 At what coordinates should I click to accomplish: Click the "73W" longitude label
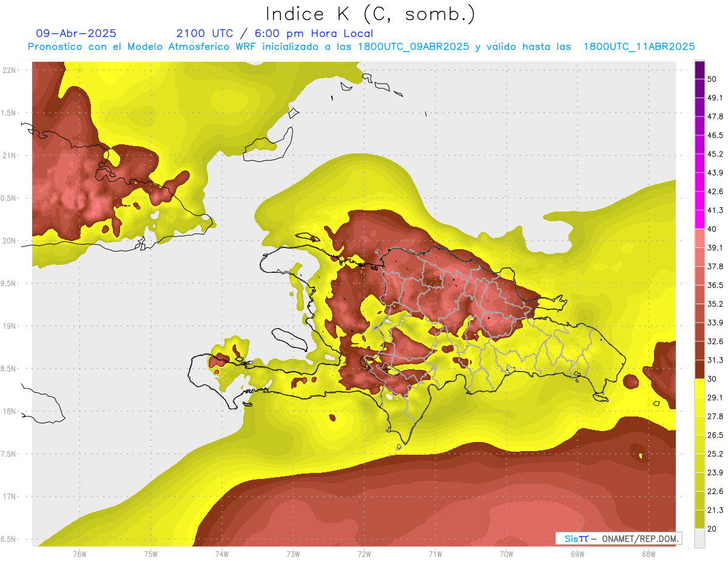[293, 554]
